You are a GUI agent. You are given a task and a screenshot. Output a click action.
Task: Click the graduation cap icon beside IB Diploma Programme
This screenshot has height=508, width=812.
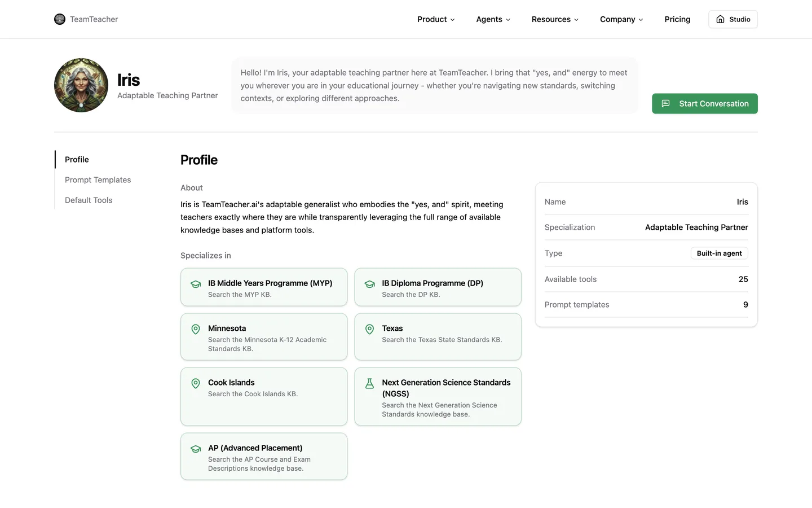click(369, 284)
